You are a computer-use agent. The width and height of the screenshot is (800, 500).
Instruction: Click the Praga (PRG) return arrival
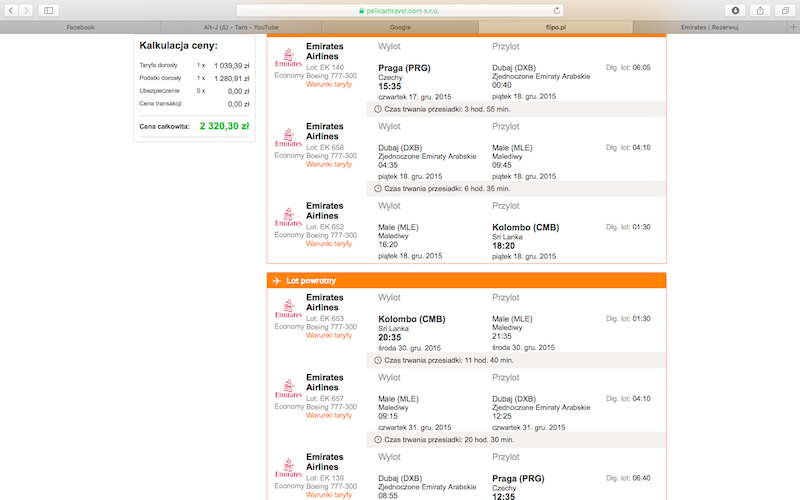click(518, 479)
